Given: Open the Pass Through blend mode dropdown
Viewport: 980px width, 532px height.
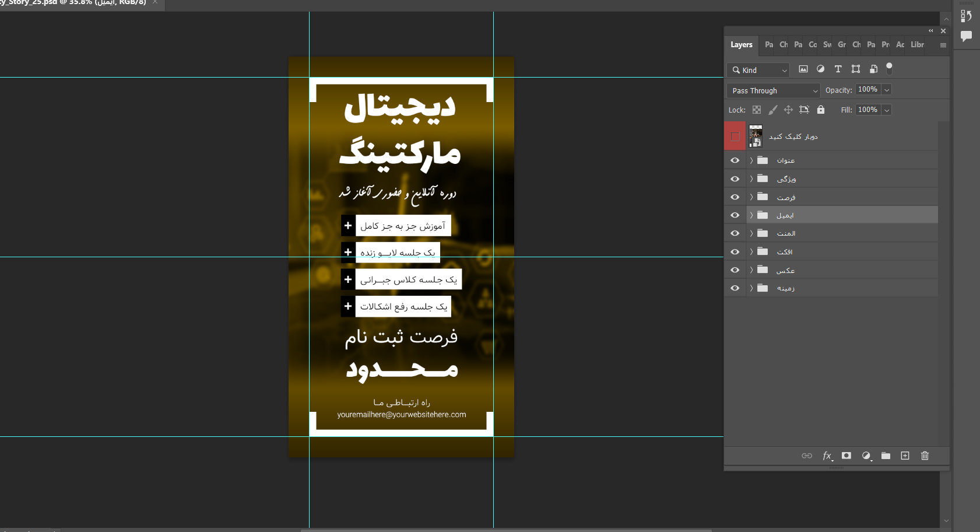Looking at the screenshot, I should pos(773,90).
